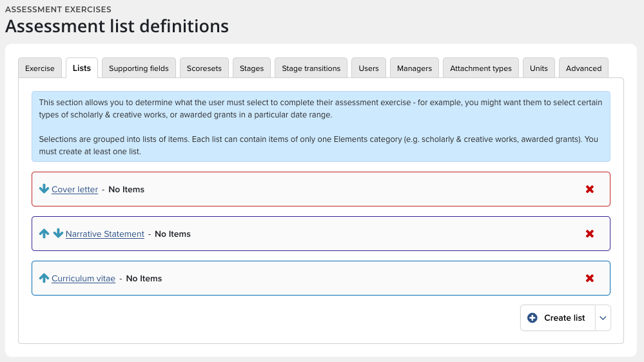The image size is (644, 362).
Task: Open the Narrative Statement link
Action: [x=104, y=234]
